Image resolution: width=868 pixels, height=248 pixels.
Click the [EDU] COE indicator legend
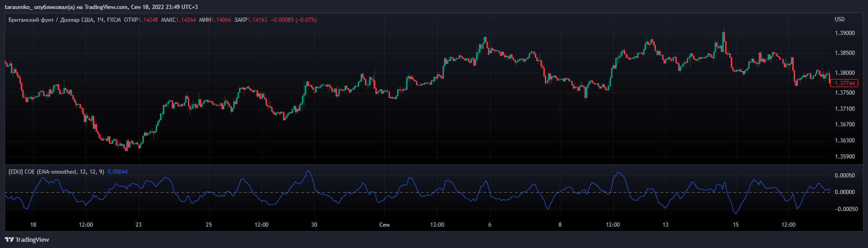coord(56,172)
